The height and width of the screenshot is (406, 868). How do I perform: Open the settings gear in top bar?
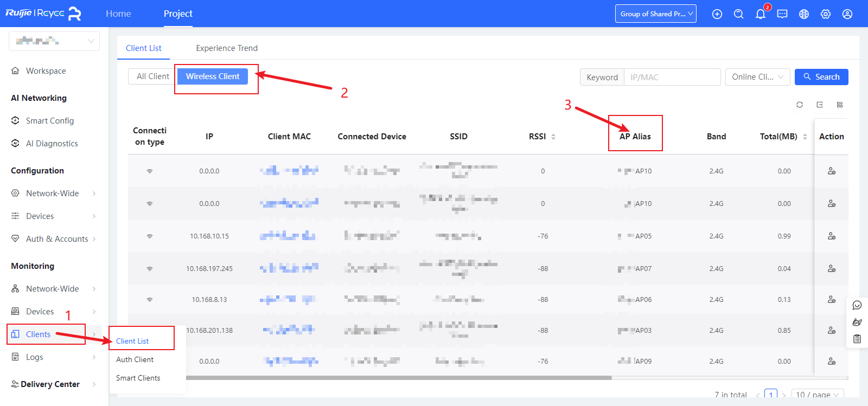tap(826, 14)
